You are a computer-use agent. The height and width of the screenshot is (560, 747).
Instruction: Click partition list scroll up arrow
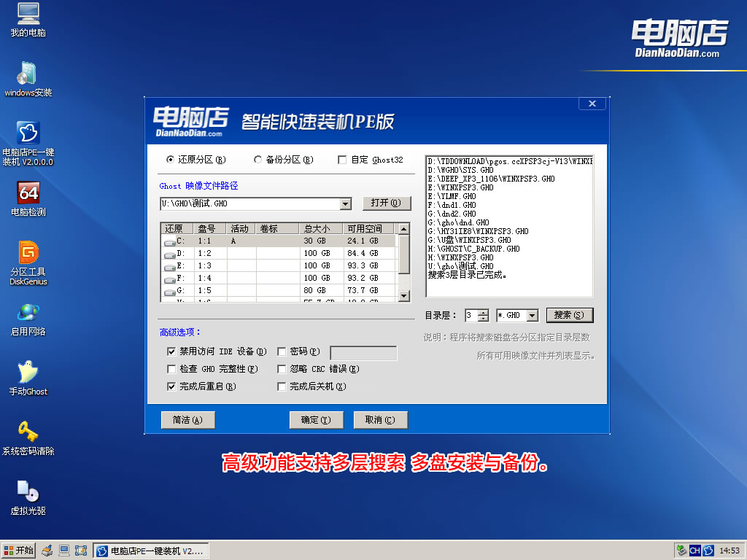click(403, 229)
